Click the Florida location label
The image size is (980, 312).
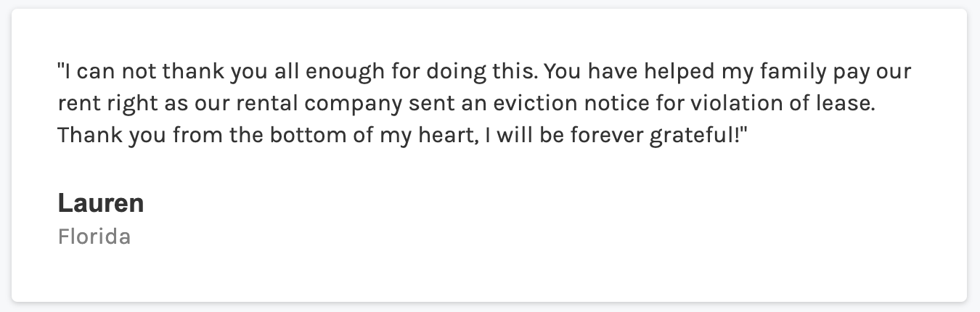[94, 237]
